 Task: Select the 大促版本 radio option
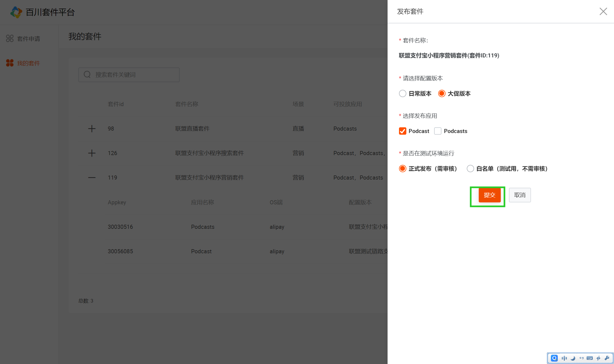point(442,94)
